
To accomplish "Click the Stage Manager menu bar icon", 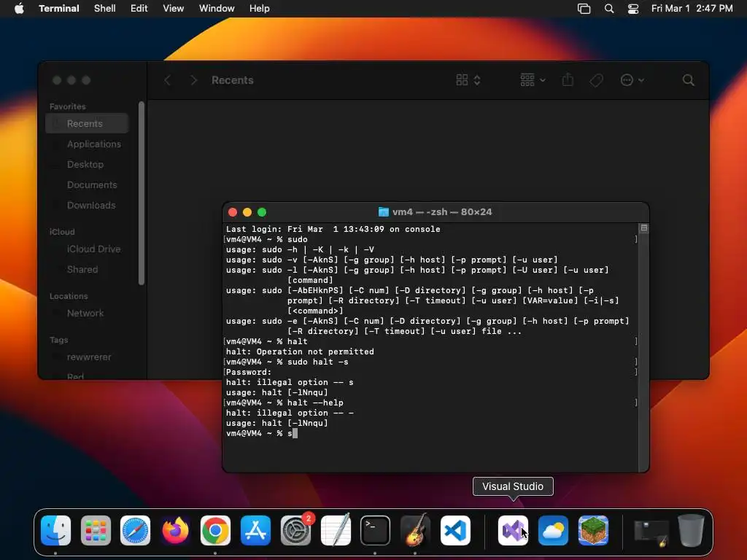I will click(584, 8).
